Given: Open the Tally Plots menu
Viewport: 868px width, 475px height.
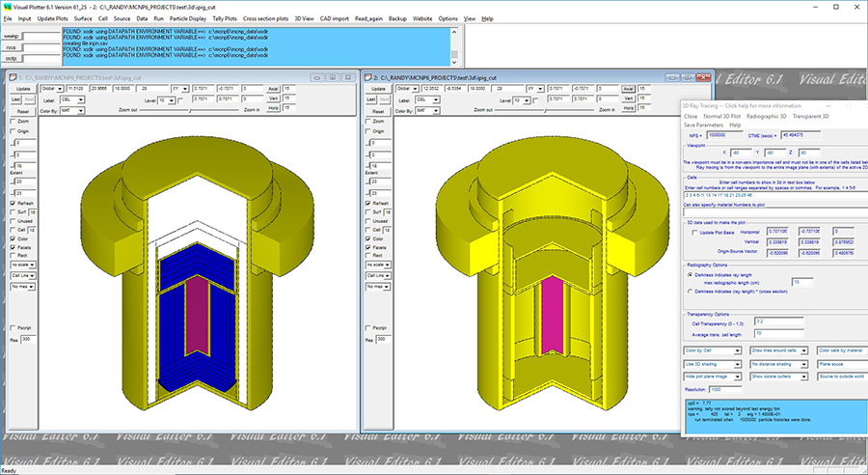Looking at the screenshot, I should 225,18.
